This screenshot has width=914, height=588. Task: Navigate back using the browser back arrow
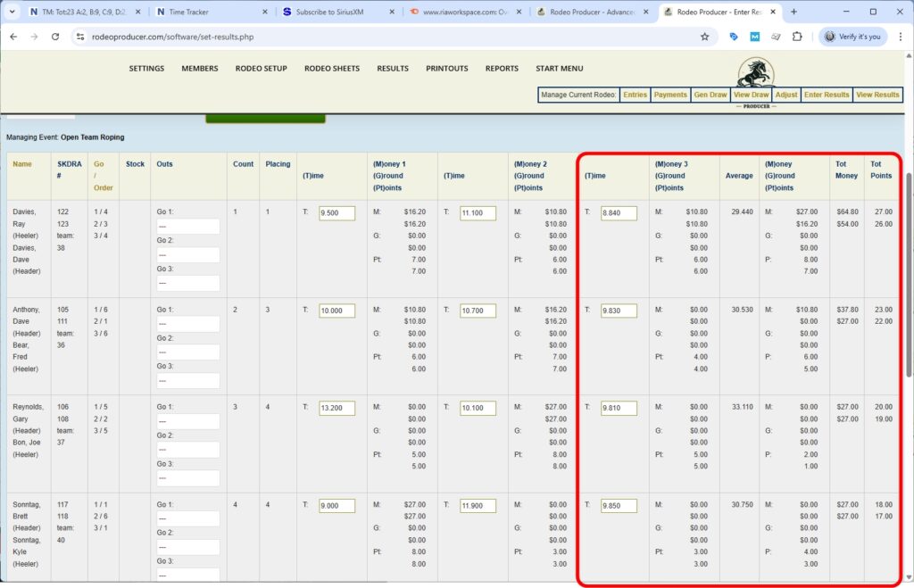pos(15,37)
